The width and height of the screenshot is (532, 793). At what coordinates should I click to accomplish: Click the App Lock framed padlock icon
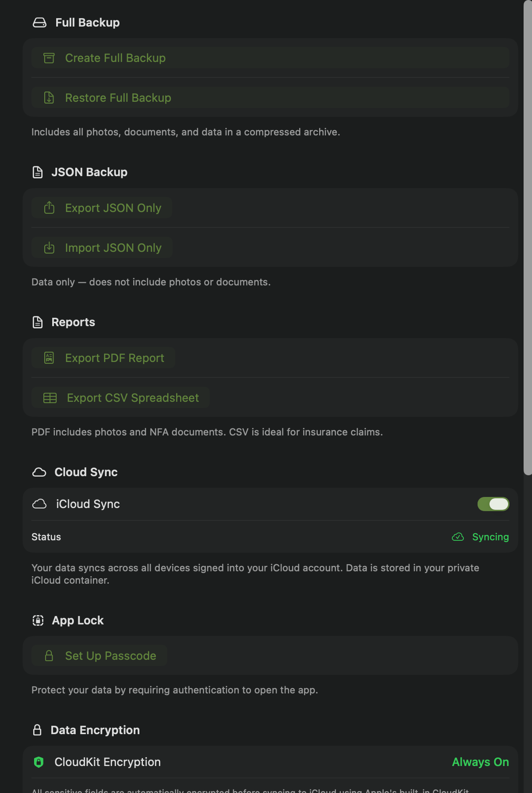pyautogui.click(x=38, y=620)
